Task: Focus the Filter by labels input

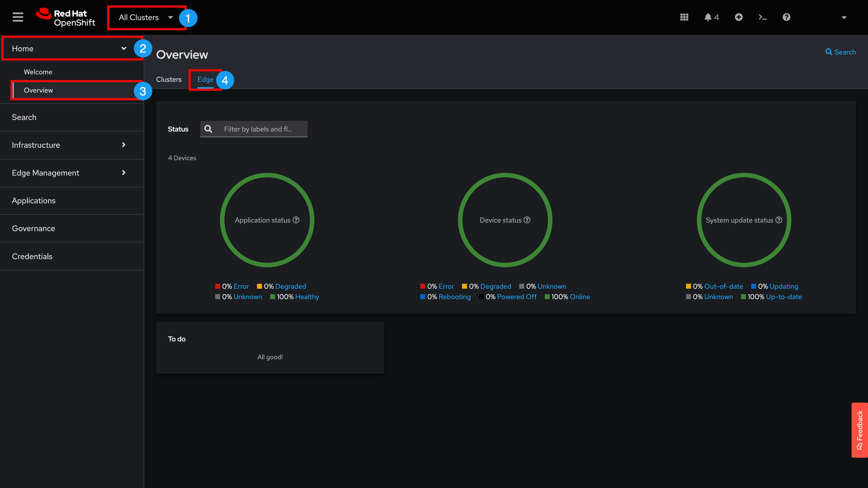Action: [258, 129]
